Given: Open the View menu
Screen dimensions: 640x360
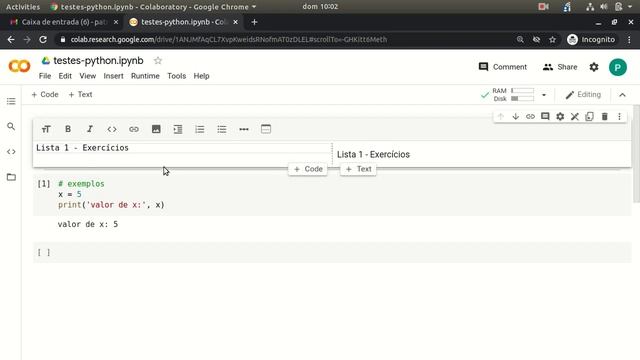Looking at the screenshot, I should [87, 76].
